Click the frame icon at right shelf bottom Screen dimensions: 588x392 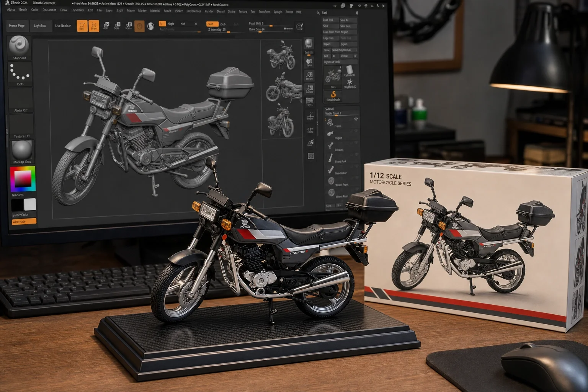point(310,156)
